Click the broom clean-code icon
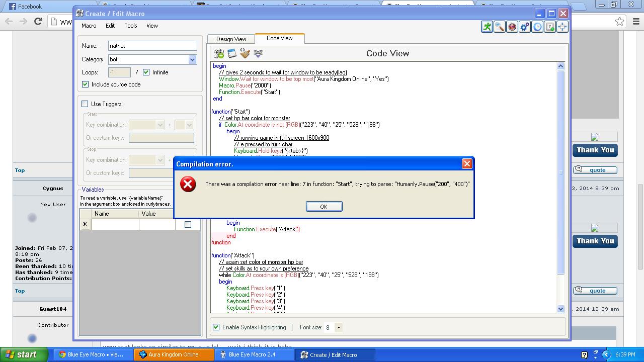The image size is (644, 362). pyautogui.click(x=245, y=53)
